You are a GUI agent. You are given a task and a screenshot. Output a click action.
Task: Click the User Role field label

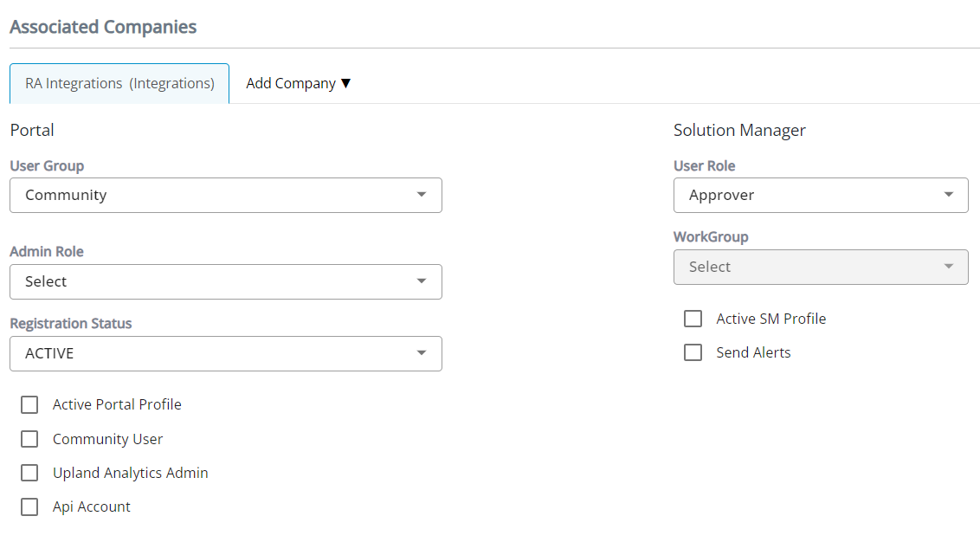[704, 165]
